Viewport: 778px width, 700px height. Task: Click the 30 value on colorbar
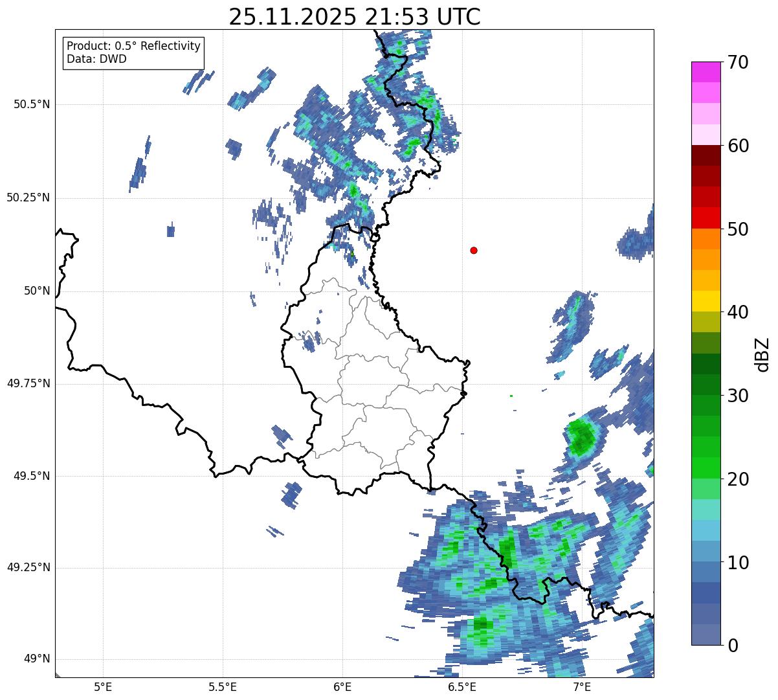pos(739,396)
